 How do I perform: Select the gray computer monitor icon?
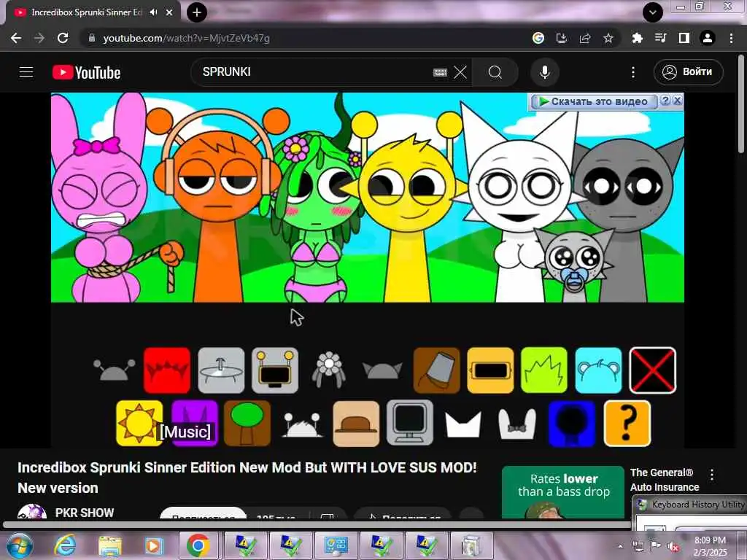tap(410, 423)
